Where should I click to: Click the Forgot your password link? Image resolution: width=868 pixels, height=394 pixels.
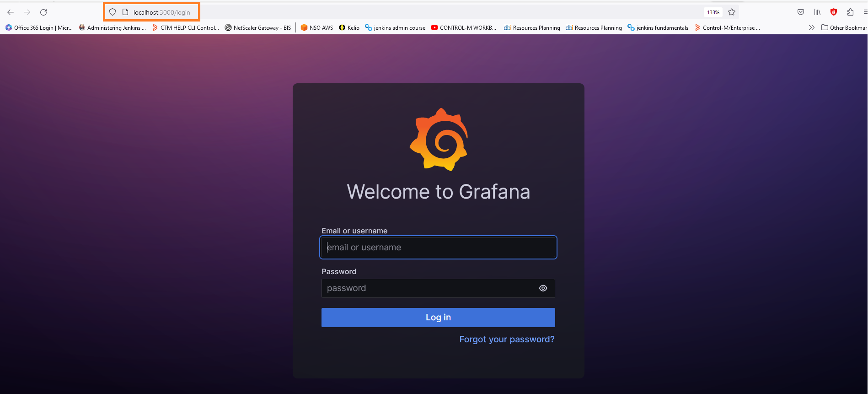pos(507,340)
